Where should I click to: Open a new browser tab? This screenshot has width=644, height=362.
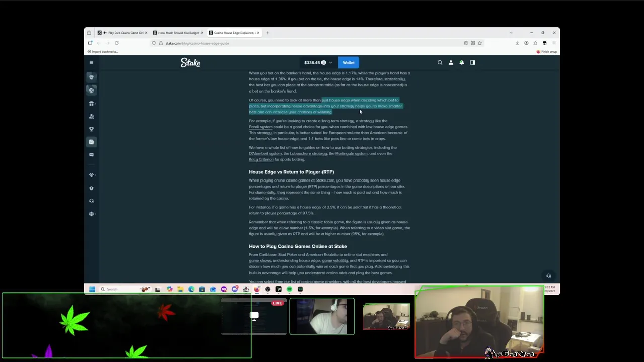(x=267, y=33)
